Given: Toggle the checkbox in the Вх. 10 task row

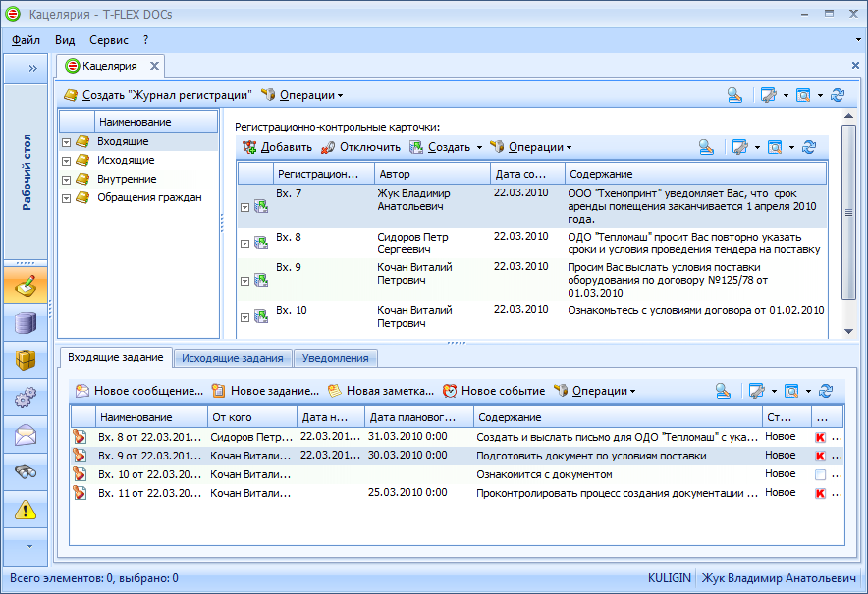Looking at the screenshot, I should pyautogui.click(x=820, y=474).
